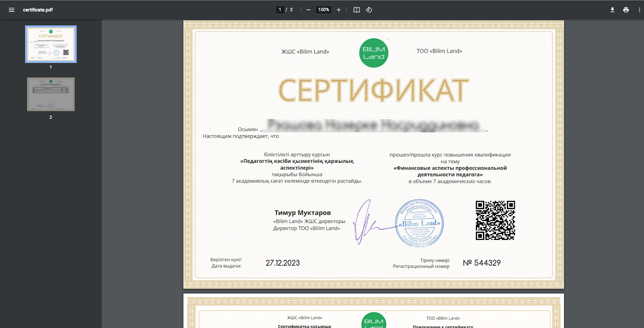Viewport: 644px width, 328px height.
Task: Rotate the document counterclockwise
Action: tap(369, 10)
